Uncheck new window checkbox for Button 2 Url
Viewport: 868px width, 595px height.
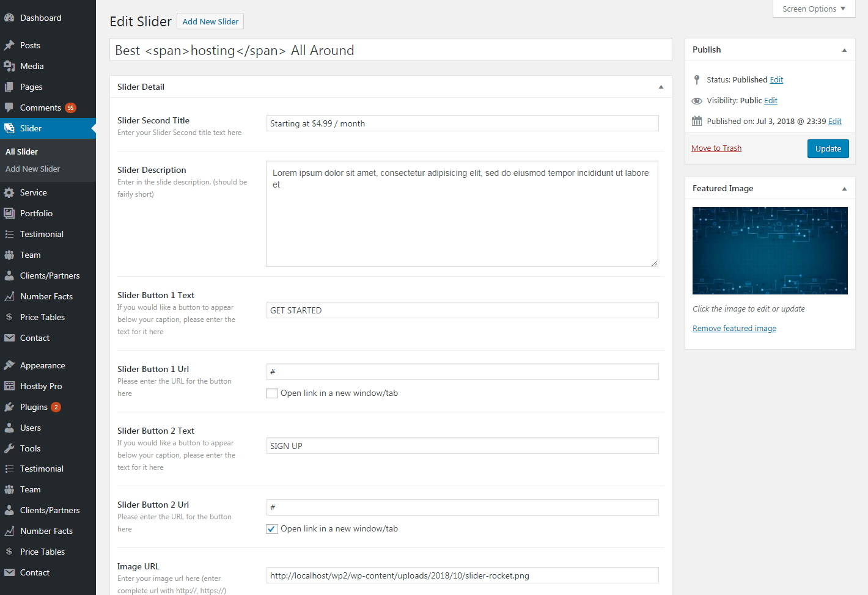(x=272, y=529)
